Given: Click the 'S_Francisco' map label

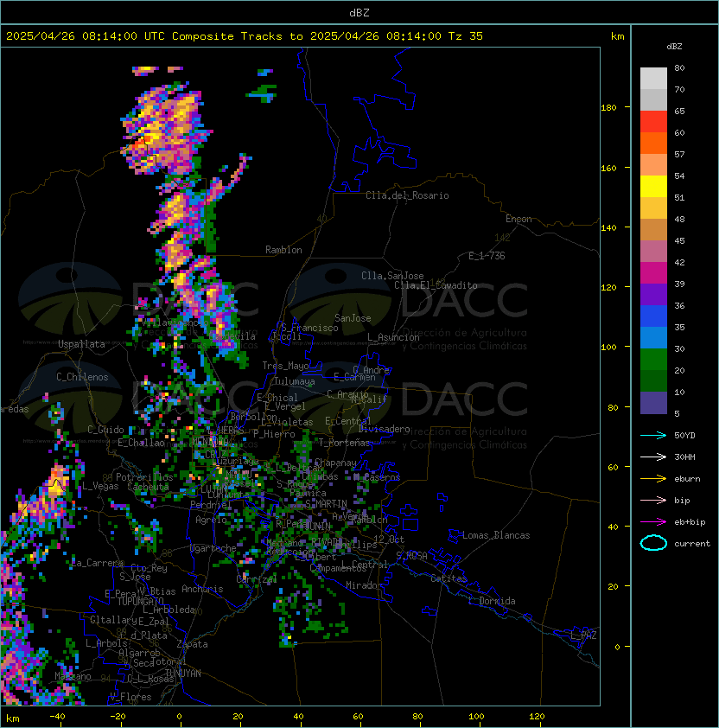Looking at the screenshot, I should 309,328.
